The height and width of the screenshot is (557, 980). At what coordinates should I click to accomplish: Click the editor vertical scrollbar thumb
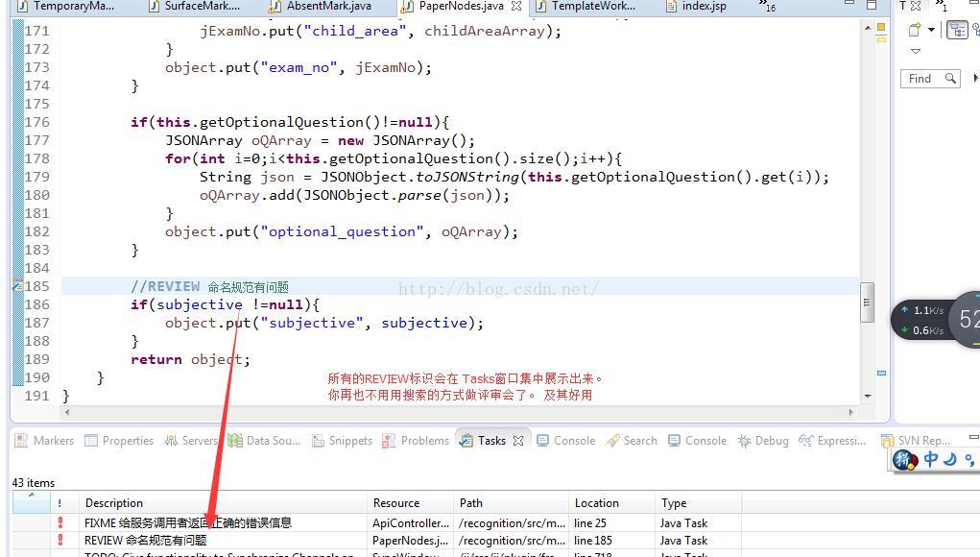(867, 303)
